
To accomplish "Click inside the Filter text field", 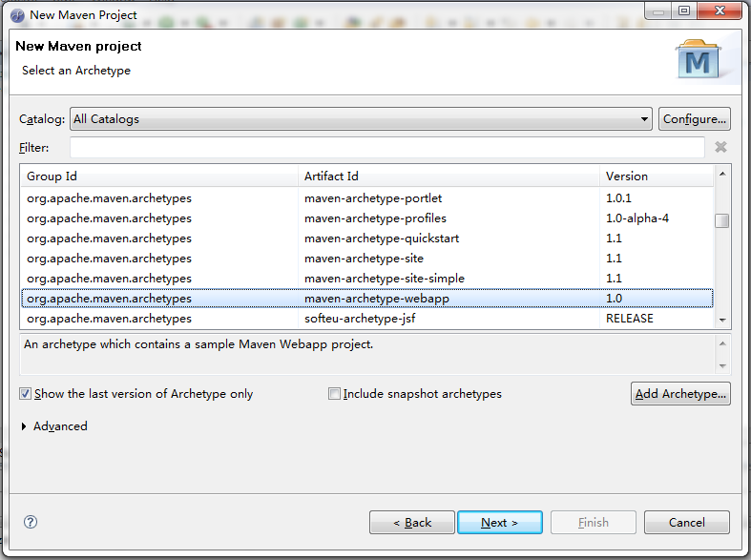I will pyautogui.click(x=387, y=148).
